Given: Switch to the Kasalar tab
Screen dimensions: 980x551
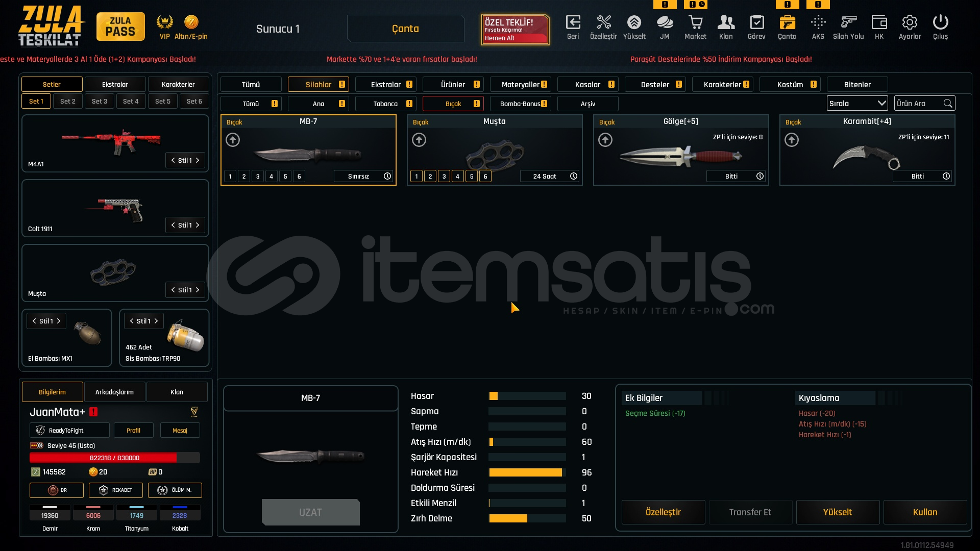Looking at the screenshot, I should coord(587,85).
